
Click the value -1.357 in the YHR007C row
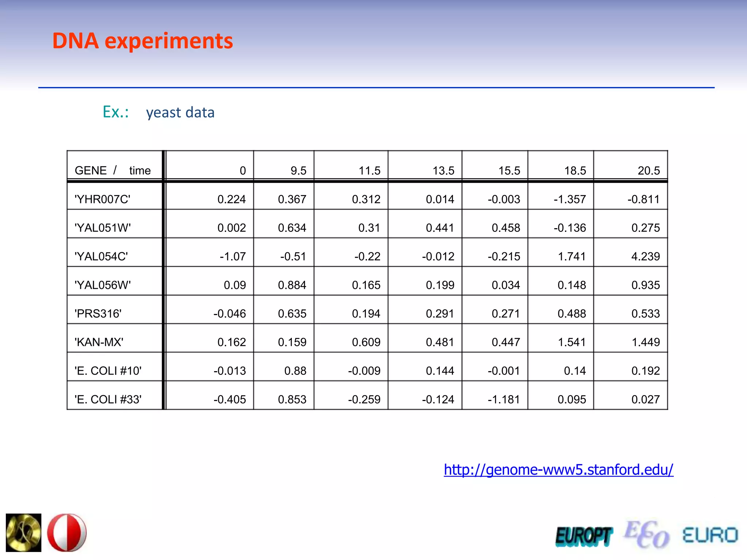pyautogui.click(x=570, y=199)
